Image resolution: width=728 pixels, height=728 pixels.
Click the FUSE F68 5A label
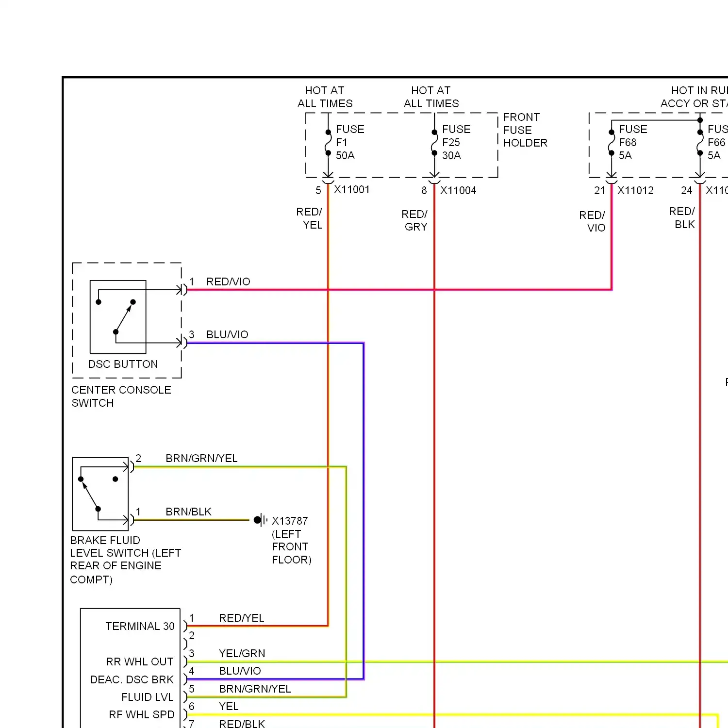pyautogui.click(x=633, y=142)
